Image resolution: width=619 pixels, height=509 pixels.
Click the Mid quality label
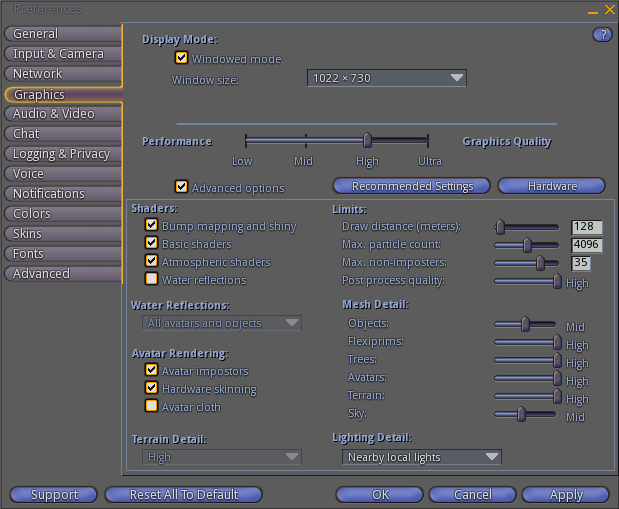coord(303,161)
